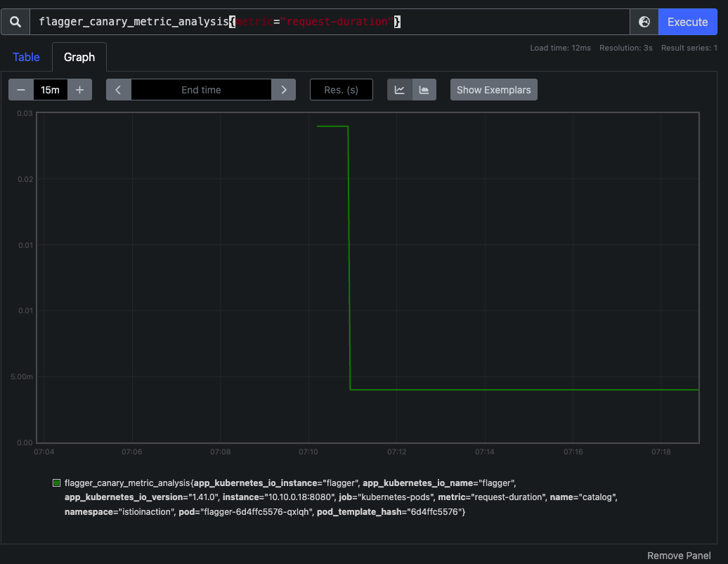Toggle green series swatch in legend
The height and width of the screenshot is (564, 728).
point(57,483)
